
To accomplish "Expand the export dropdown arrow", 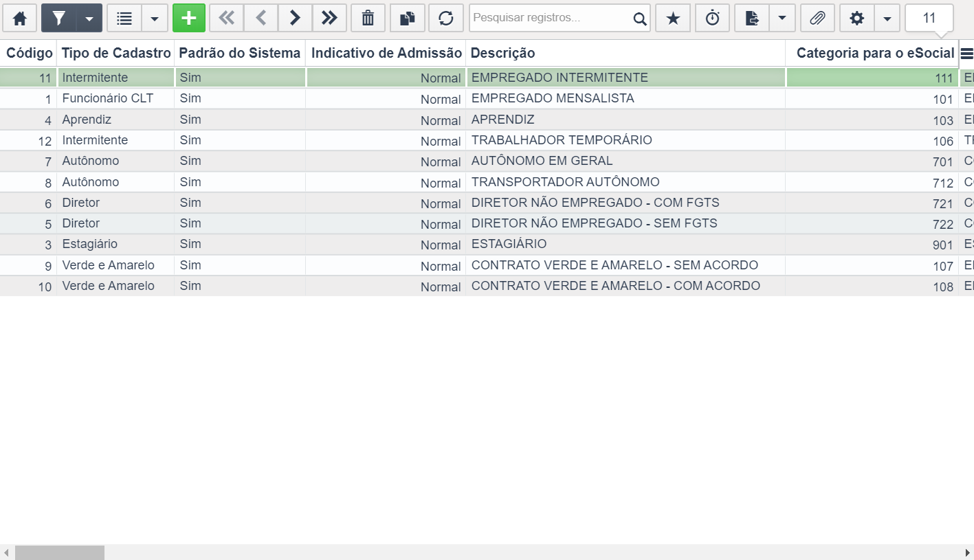I will point(782,18).
